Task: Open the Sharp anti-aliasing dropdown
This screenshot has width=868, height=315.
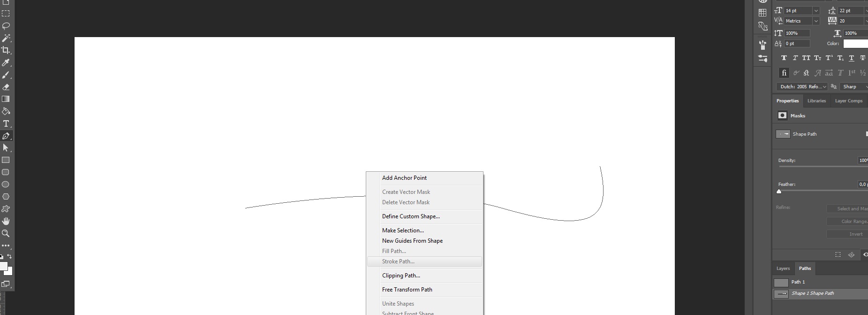Action: tap(853, 86)
